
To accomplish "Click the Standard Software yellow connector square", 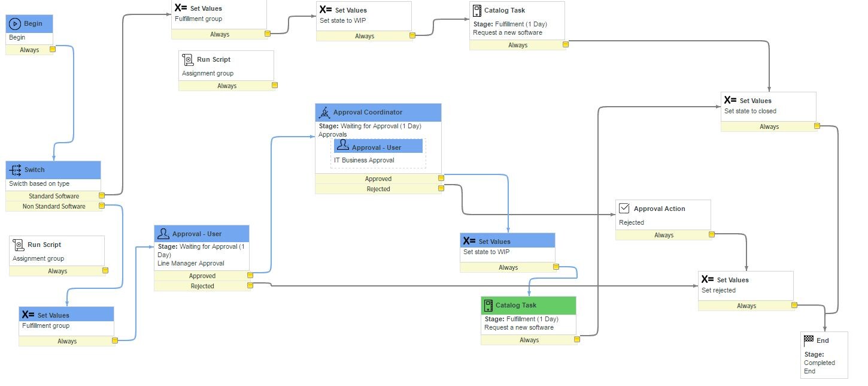I will point(102,195).
